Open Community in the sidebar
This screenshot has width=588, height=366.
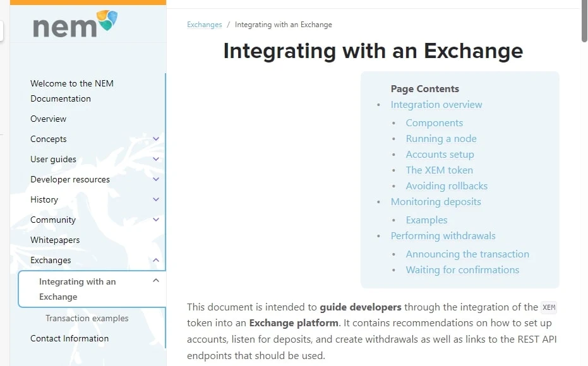tap(53, 220)
